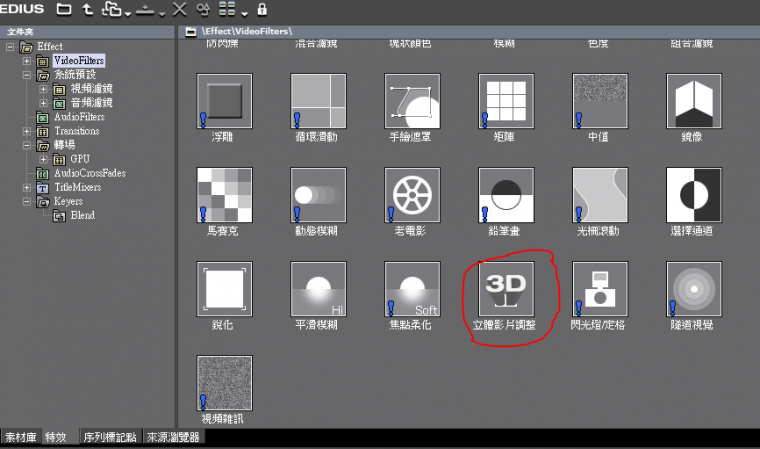Select the 動態模糊 motion blur filter

click(318, 195)
